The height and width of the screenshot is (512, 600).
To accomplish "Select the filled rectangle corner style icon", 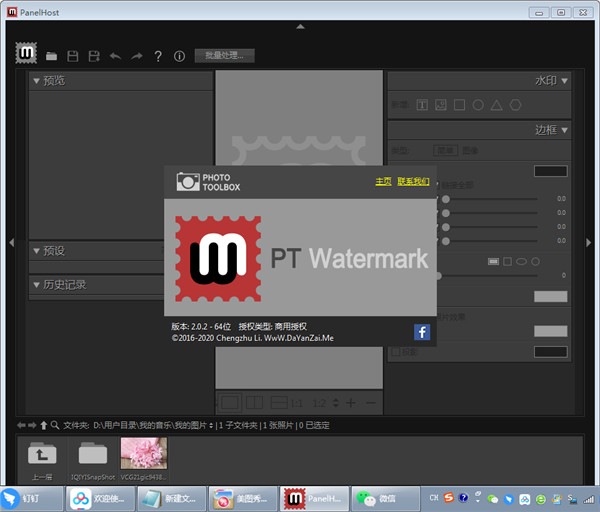I will 493,261.
